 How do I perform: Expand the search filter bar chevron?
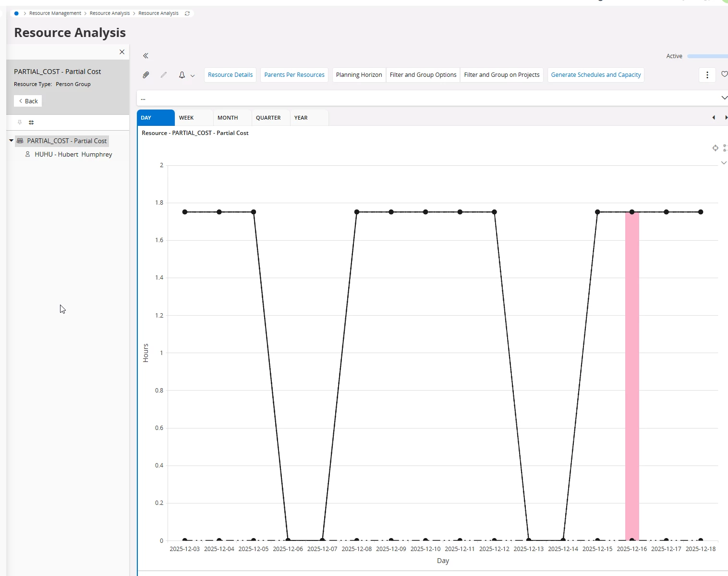point(724,98)
